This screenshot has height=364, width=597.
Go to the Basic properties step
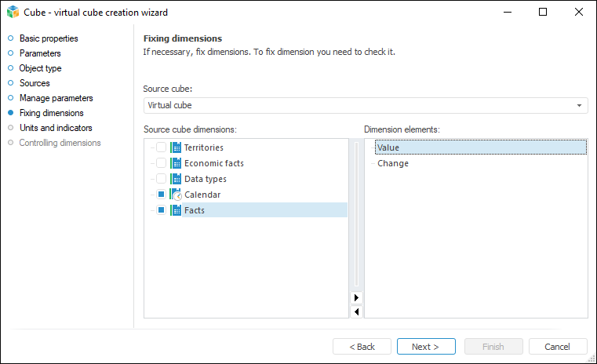point(49,38)
